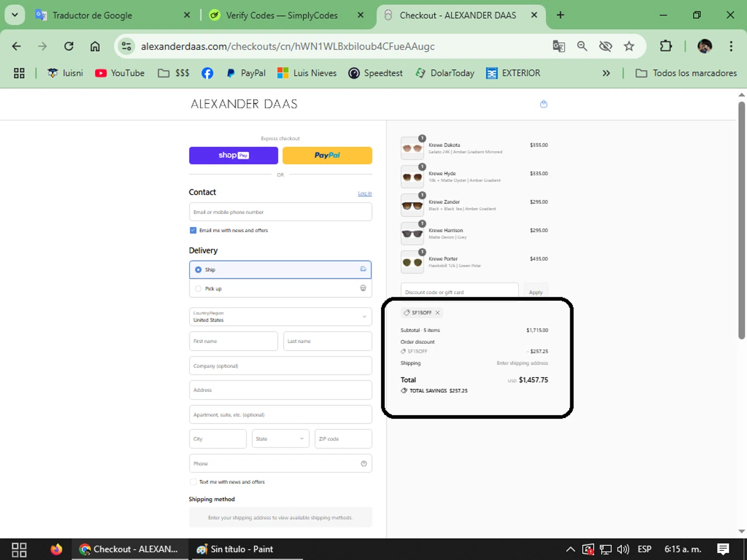Open the zoom magnifier icon in address bar
This screenshot has height=560, width=747.
[x=582, y=46]
